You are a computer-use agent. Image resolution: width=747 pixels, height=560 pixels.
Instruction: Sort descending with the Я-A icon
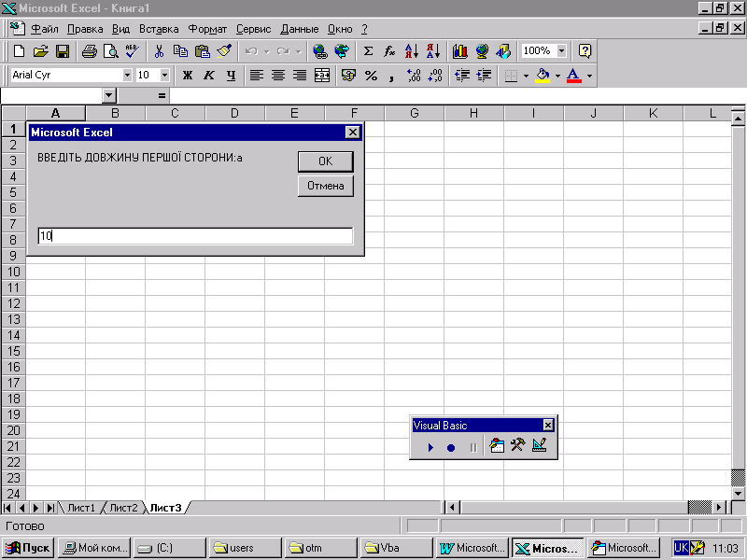(433, 51)
